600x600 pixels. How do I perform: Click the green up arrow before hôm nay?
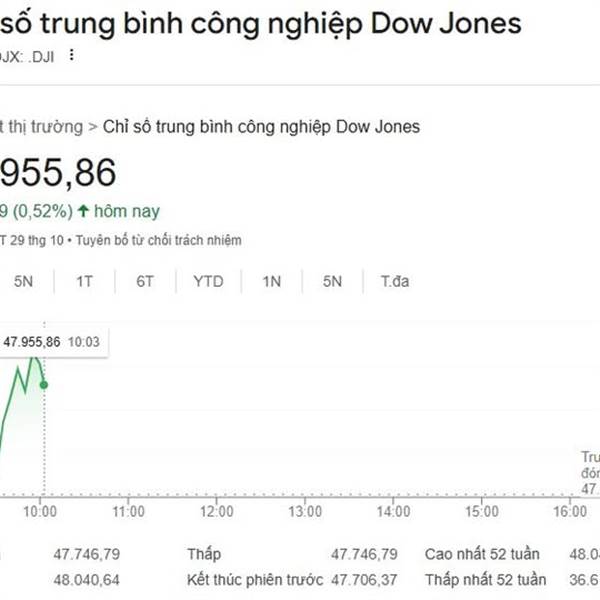click(83, 211)
